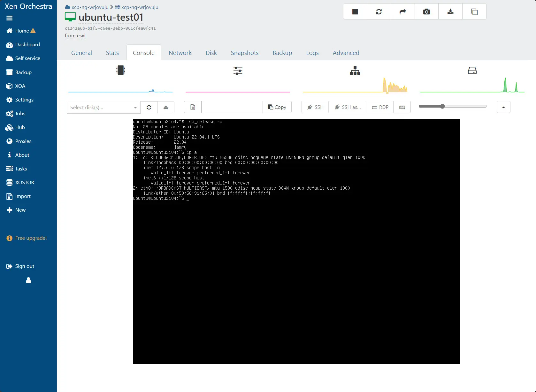The image size is (536, 392).
Task: Click the disk drive stats icon
Action: click(472, 71)
